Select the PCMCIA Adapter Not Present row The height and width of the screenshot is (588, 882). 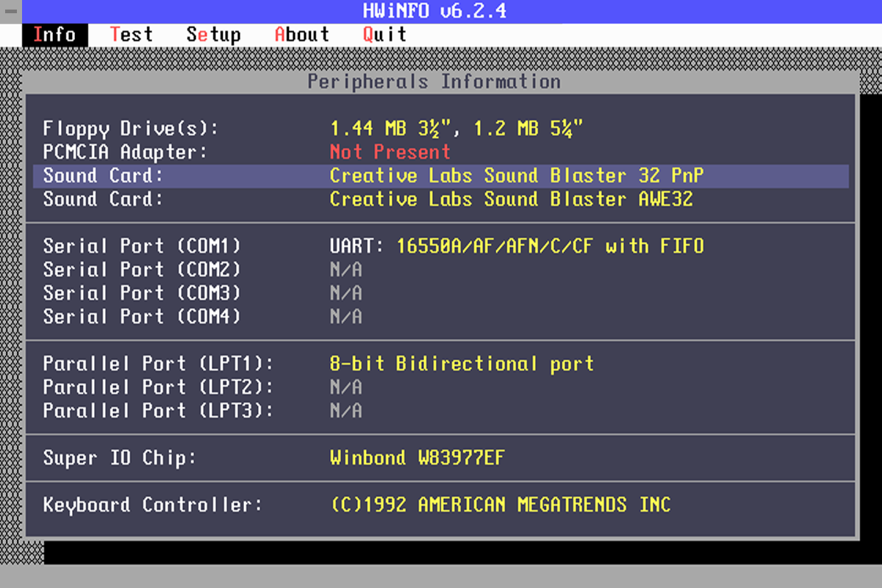pos(441,152)
